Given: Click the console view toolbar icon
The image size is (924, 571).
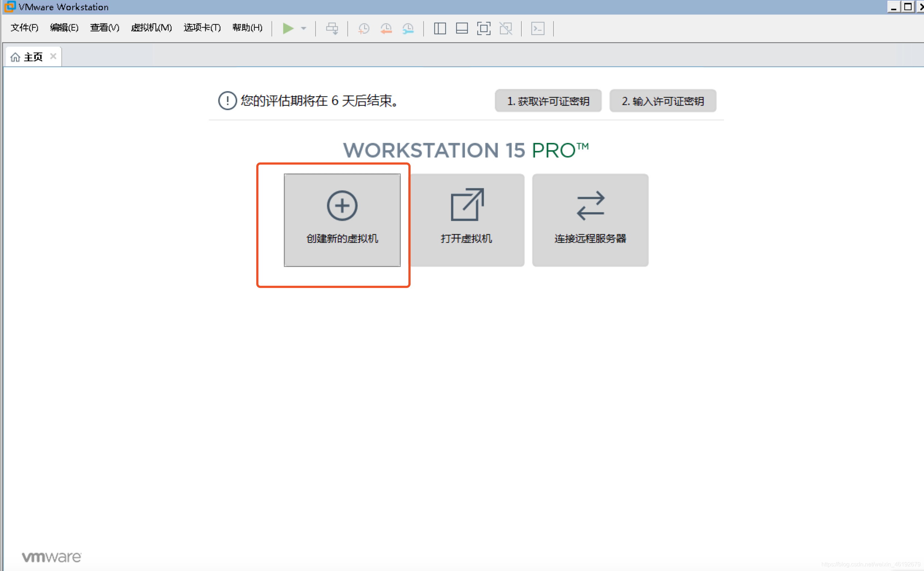Looking at the screenshot, I should (x=538, y=28).
